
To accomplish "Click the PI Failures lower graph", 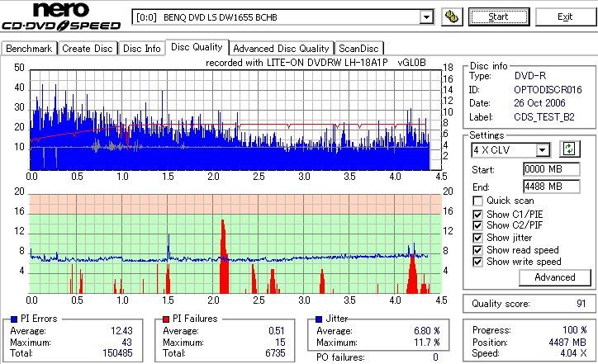I will click(235, 244).
